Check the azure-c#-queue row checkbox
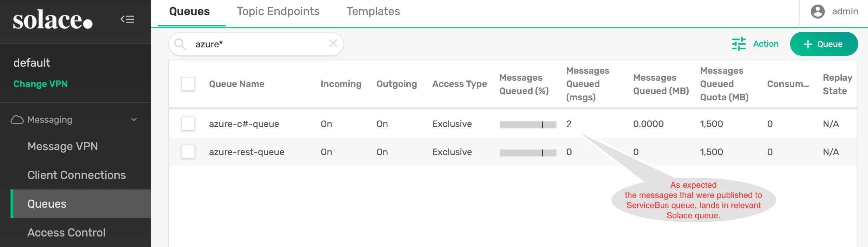The height and width of the screenshot is (247, 868). pos(188,124)
